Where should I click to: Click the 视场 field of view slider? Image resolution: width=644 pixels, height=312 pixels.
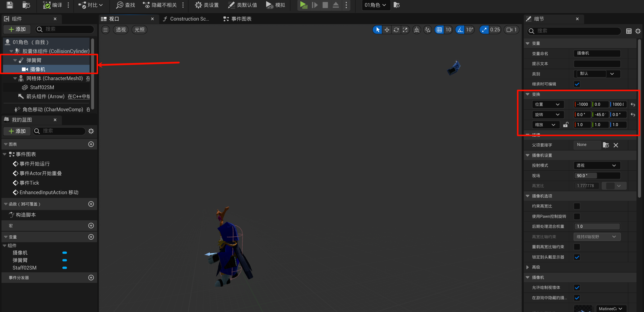click(x=597, y=176)
